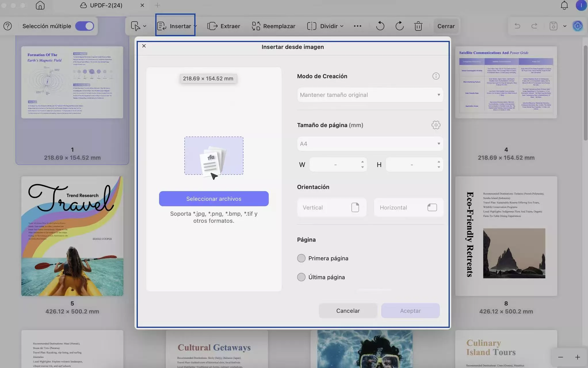Click the home icon
The width and height of the screenshot is (588, 368).
(40, 5)
